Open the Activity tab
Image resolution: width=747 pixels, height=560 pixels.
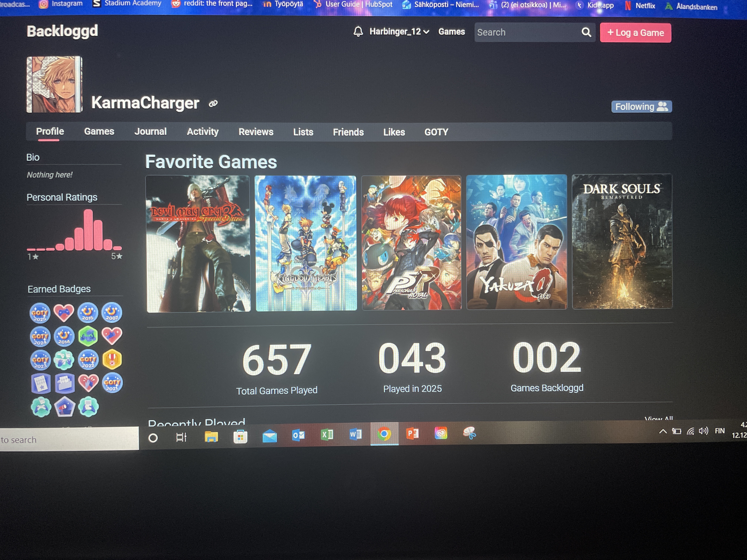coord(203,132)
